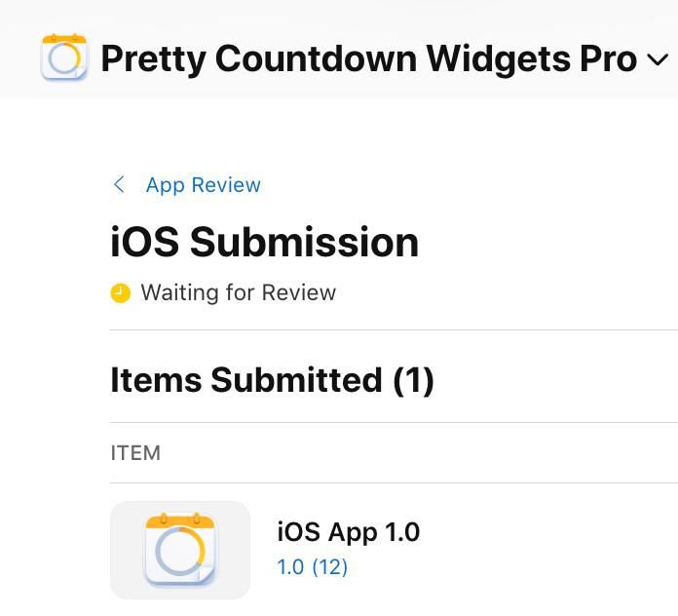Viewport: 678px width, 616px height.
Task: Click the Pretty Countdown Widgets Pro title
Action: click(x=368, y=59)
